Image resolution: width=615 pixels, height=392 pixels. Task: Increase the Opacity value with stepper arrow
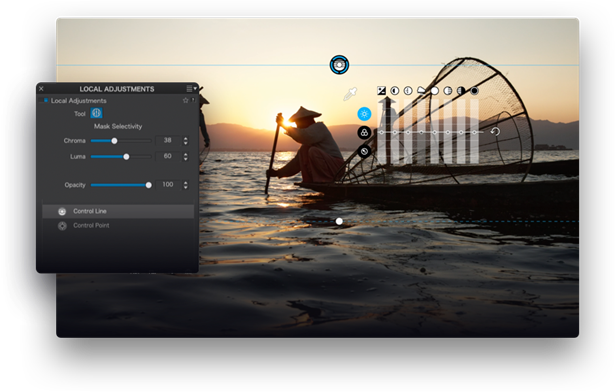click(186, 182)
